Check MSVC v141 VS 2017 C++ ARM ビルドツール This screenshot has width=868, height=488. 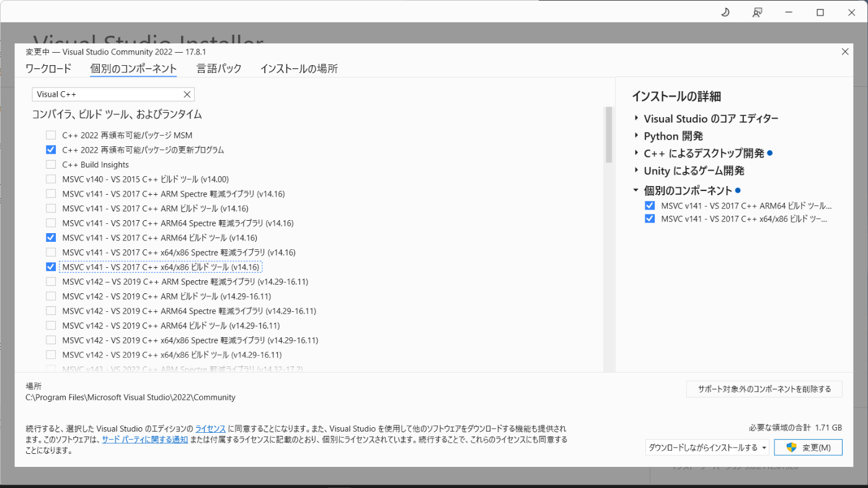[x=51, y=208]
